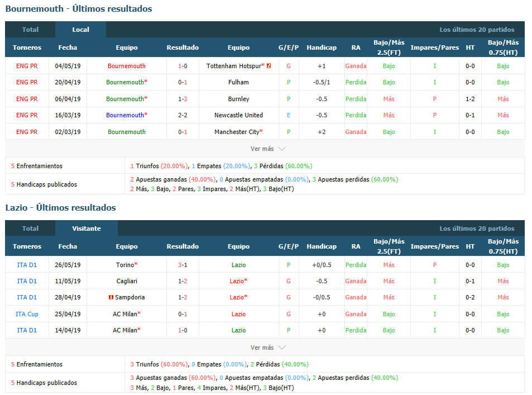Open the 1-0 result against Tottenham Hotspur
The image size is (532, 395).
click(x=183, y=66)
